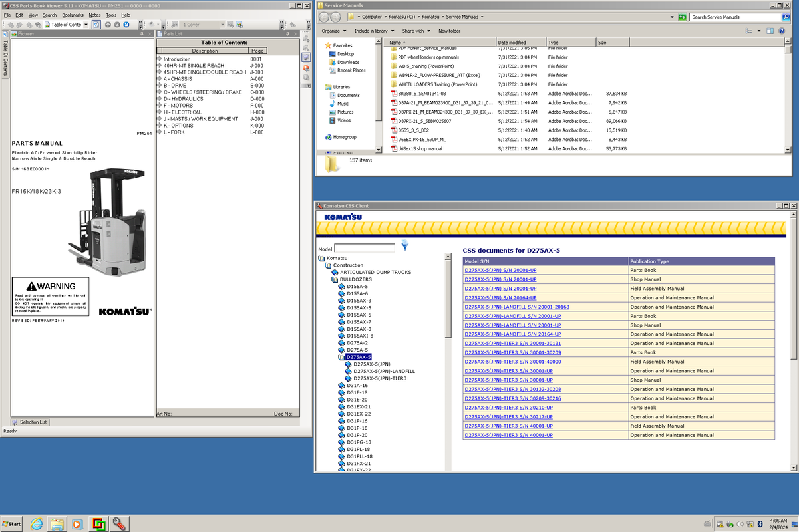This screenshot has width=799, height=532.
Task: Click the pin icon on the Parts List panel
Action: [x=288, y=33]
